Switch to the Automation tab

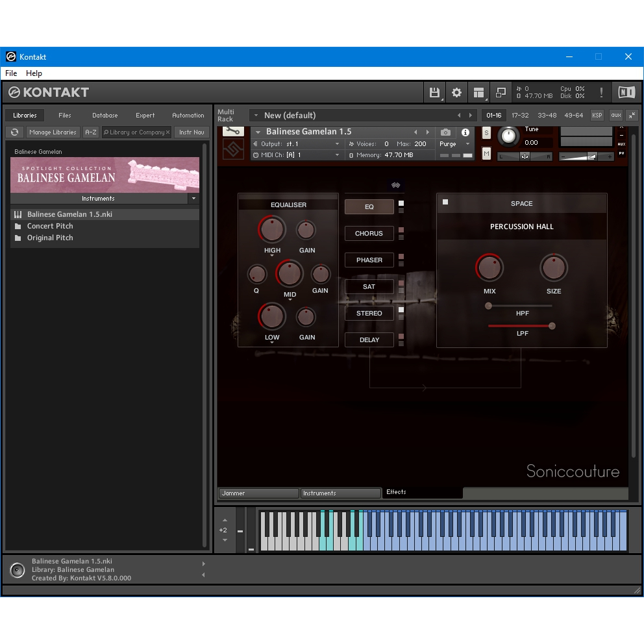click(x=188, y=116)
